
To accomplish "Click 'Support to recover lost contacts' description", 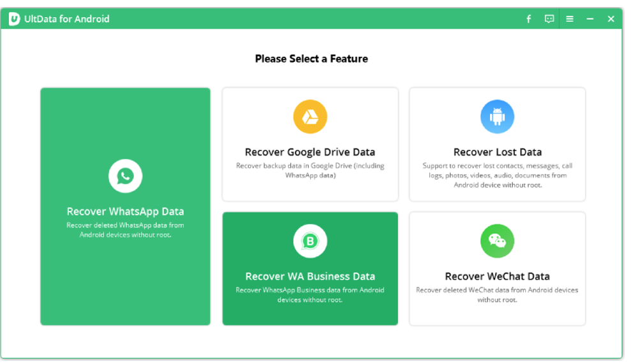I will (498, 175).
